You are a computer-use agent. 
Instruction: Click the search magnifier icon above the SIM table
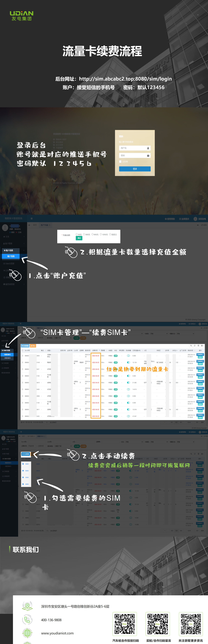191,346
